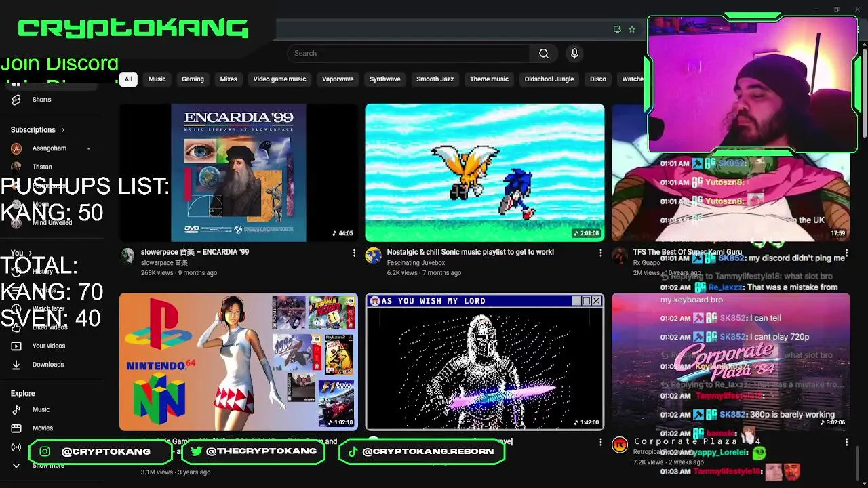Click the Explore Movies label

click(43, 428)
